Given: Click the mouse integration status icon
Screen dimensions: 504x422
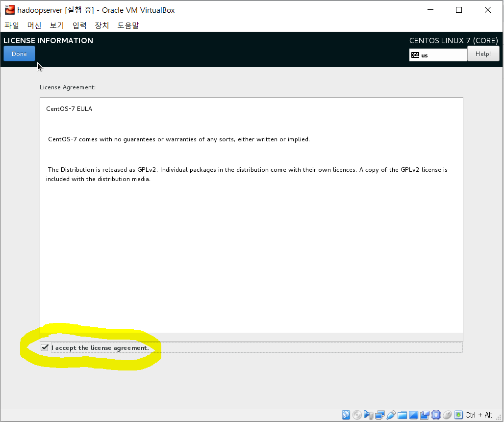Looking at the screenshot, I should (447, 415).
